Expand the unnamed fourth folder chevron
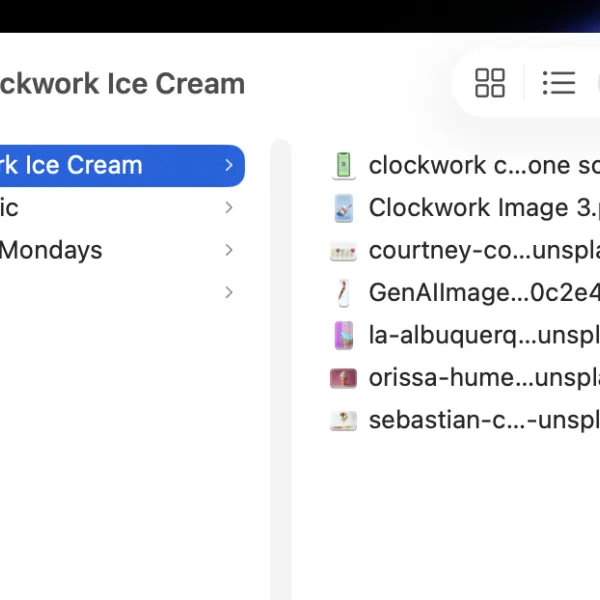This screenshot has width=600, height=600. [229, 292]
